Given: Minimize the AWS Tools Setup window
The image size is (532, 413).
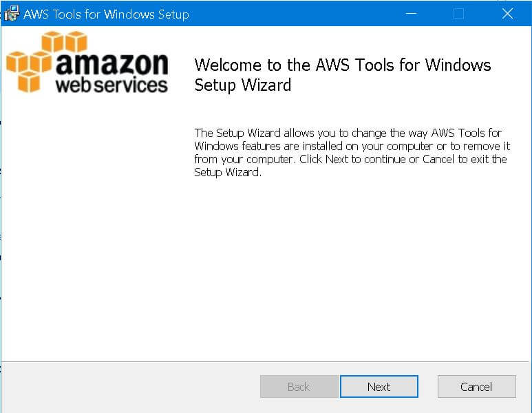Looking at the screenshot, I should 411,14.
